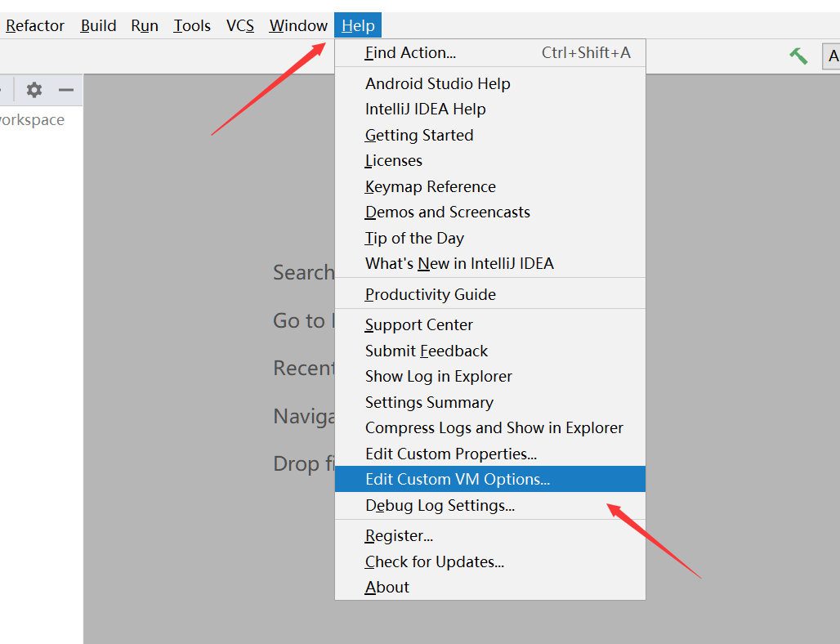Open Android Studio Help
The height and width of the screenshot is (644, 840).
click(x=437, y=83)
